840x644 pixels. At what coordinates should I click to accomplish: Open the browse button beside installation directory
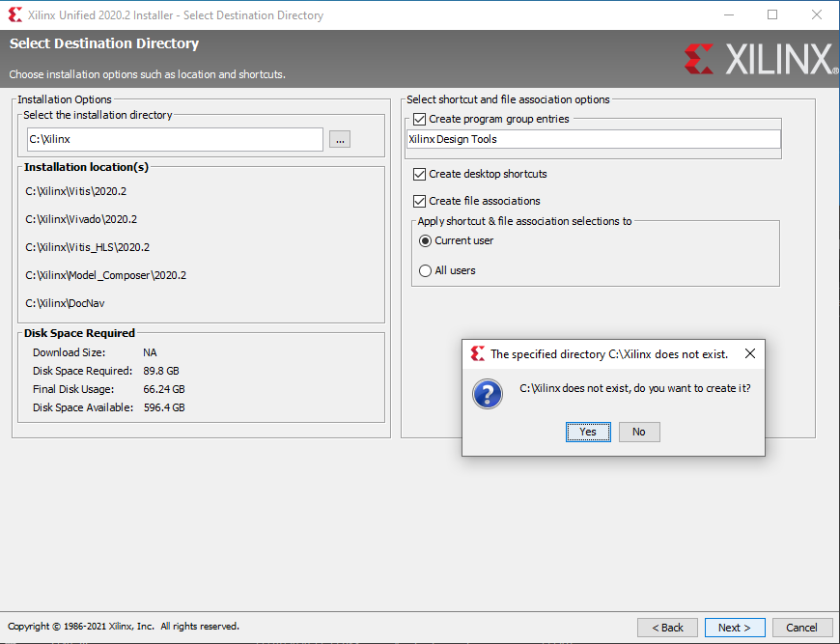(339, 139)
